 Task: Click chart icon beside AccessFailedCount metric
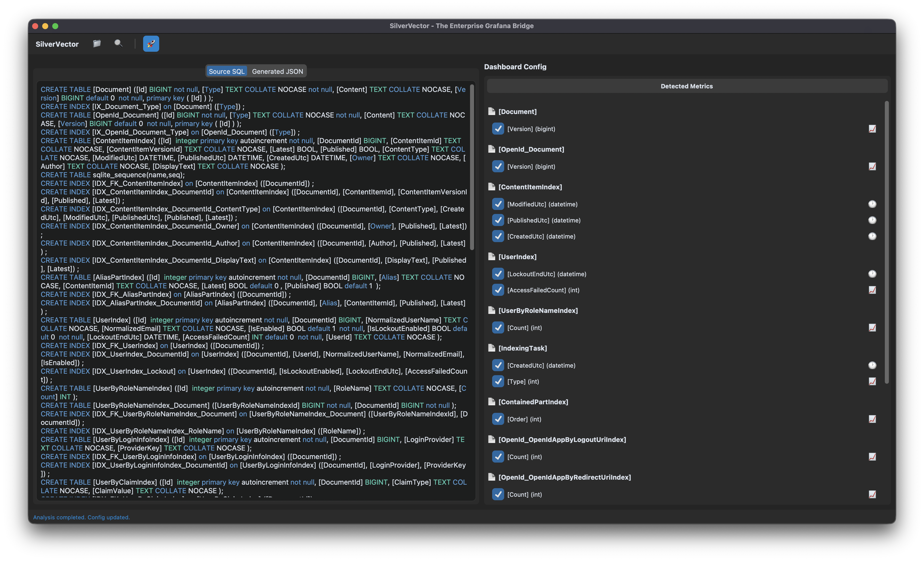coord(872,290)
